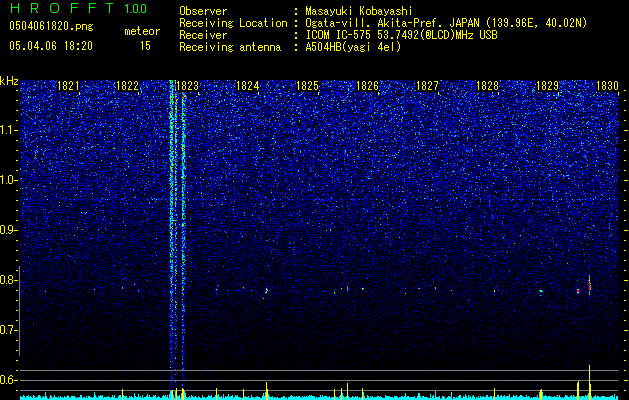Select observer name Masayuki Kobayashi

click(x=359, y=11)
